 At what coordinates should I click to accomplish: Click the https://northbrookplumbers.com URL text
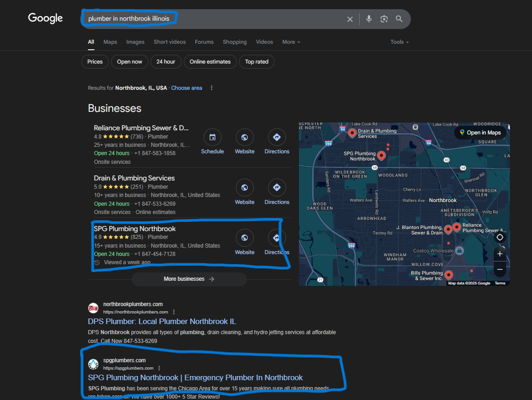tap(136, 312)
